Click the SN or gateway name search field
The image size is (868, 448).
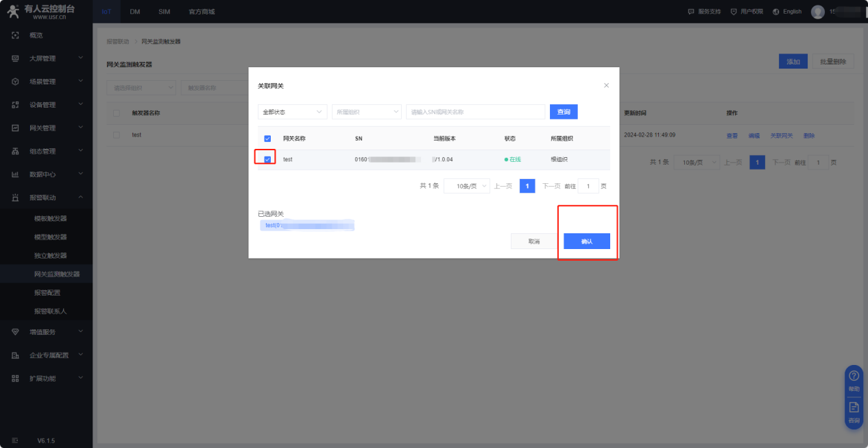[475, 112]
